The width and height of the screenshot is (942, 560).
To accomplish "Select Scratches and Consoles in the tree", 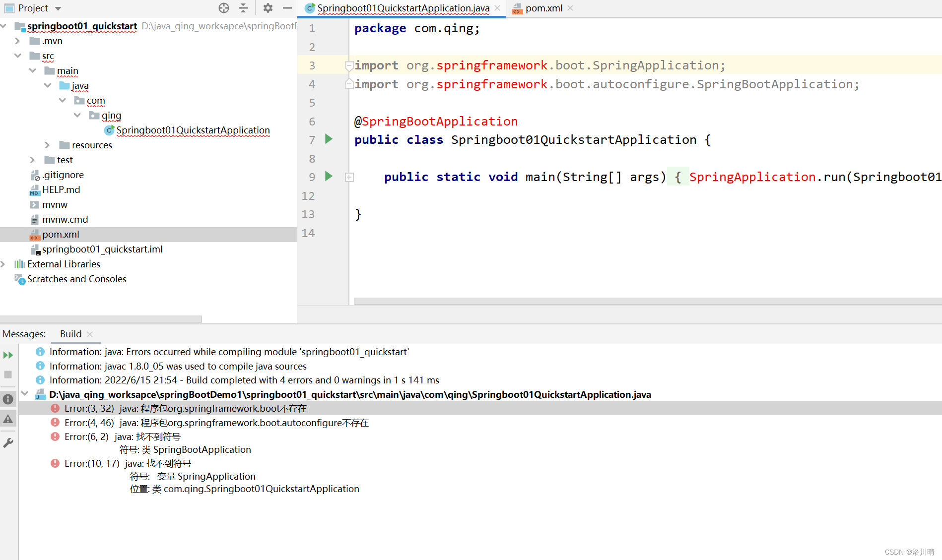I will coord(76,279).
